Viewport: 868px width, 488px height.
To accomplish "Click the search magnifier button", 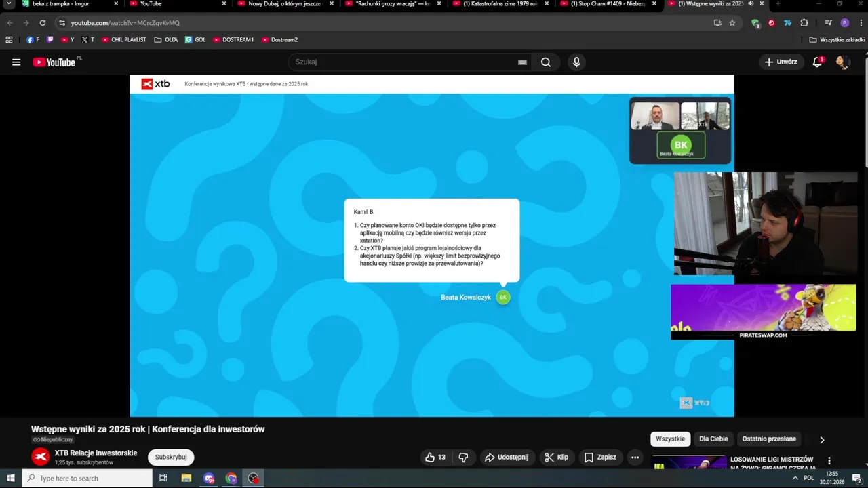I will point(546,62).
